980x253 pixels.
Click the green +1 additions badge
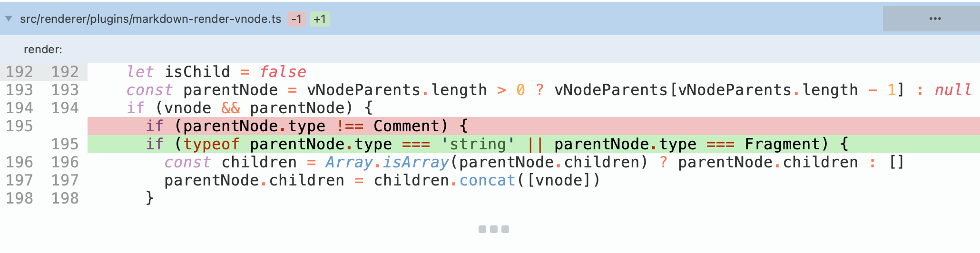tap(320, 19)
